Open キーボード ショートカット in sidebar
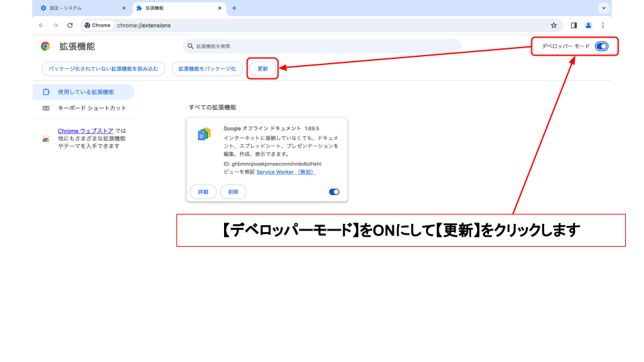This screenshot has width=644, height=362. 91,108
